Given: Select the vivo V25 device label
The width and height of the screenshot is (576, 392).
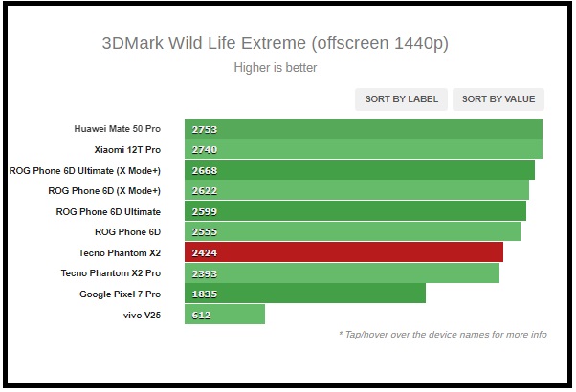Looking at the screenshot, I should coord(142,315).
